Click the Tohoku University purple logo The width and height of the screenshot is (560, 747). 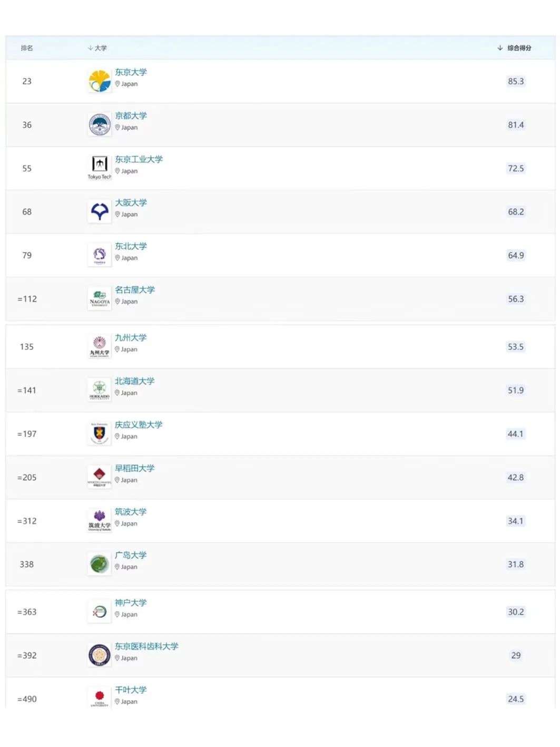point(100,255)
